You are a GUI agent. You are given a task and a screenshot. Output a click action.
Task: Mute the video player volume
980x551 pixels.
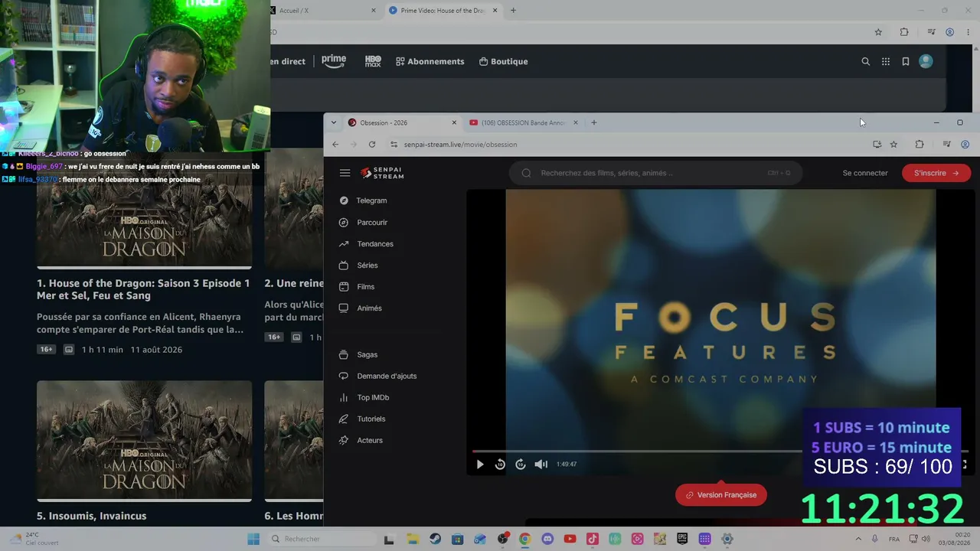click(541, 464)
